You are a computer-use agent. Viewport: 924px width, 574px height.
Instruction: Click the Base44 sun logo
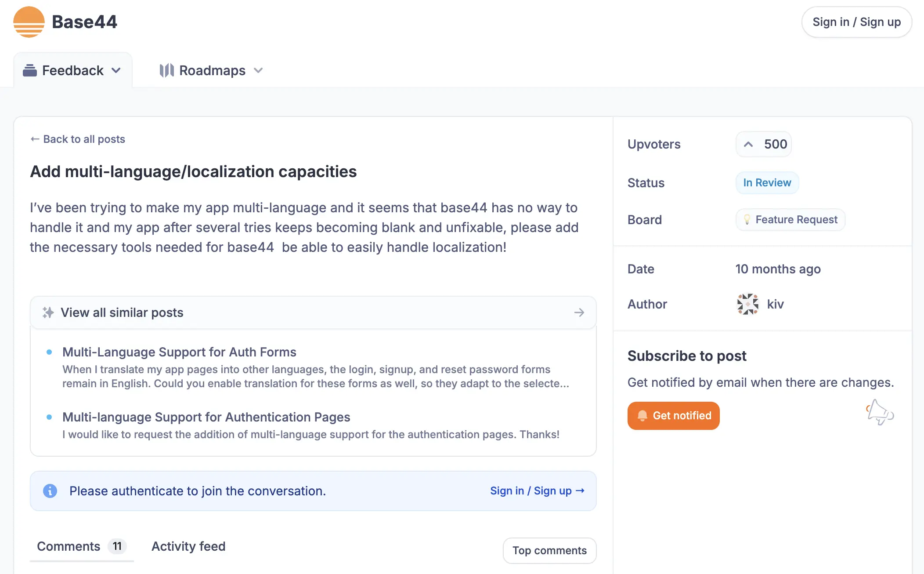click(x=29, y=22)
